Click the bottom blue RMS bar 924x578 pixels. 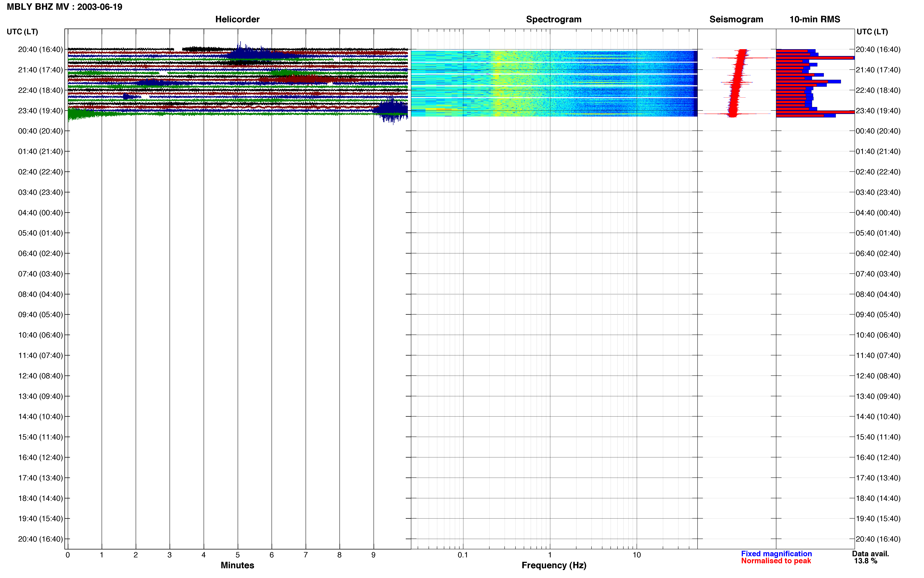click(806, 115)
